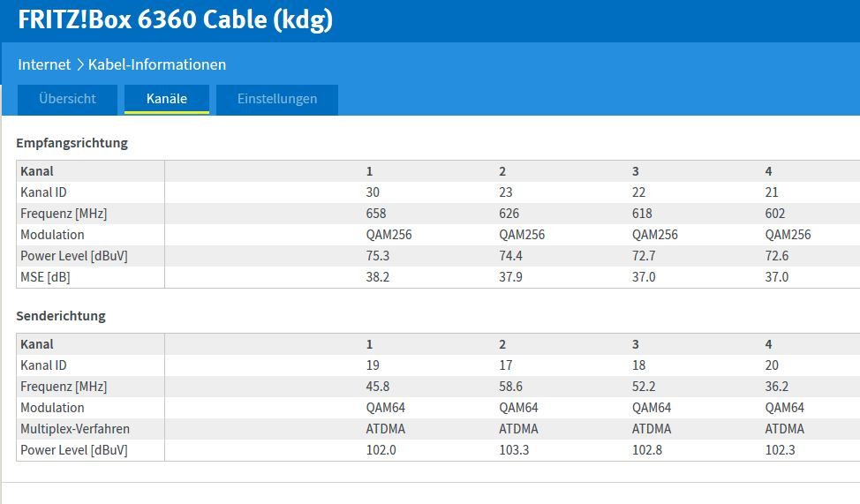Click the 658 MHz frequency value
Image resolution: width=860 pixels, height=504 pixels.
(x=376, y=214)
